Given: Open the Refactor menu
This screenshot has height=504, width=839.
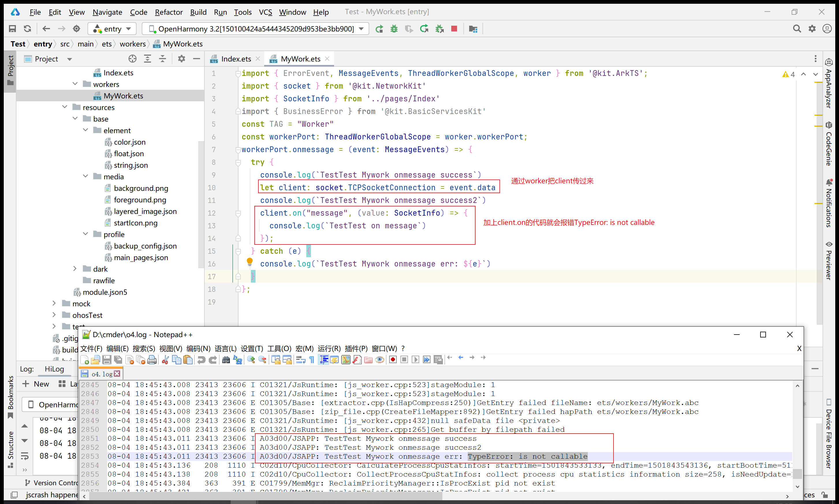Looking at the screenshot, I should tap(169, 12).
